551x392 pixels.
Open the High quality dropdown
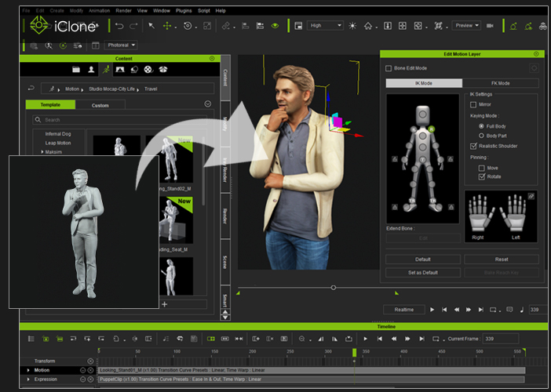(x=326, y=26)
